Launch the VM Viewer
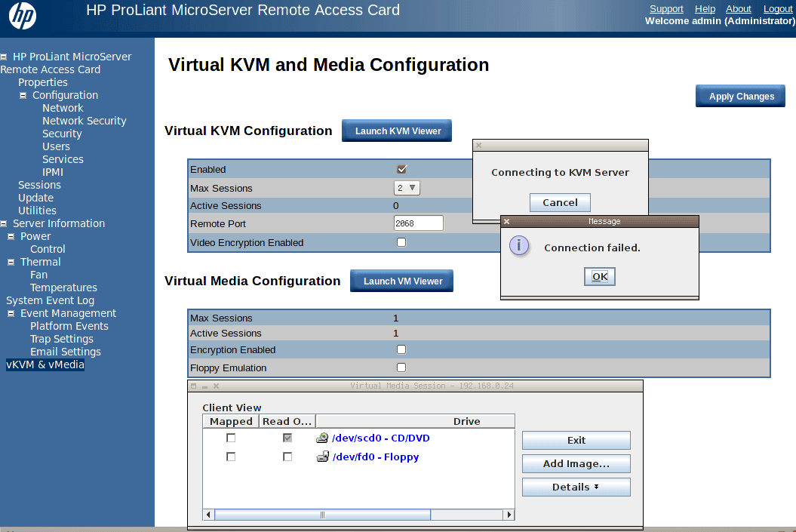The width and height of the screenshot is (796, 532). pyautogui.click(x=402, y=281)
